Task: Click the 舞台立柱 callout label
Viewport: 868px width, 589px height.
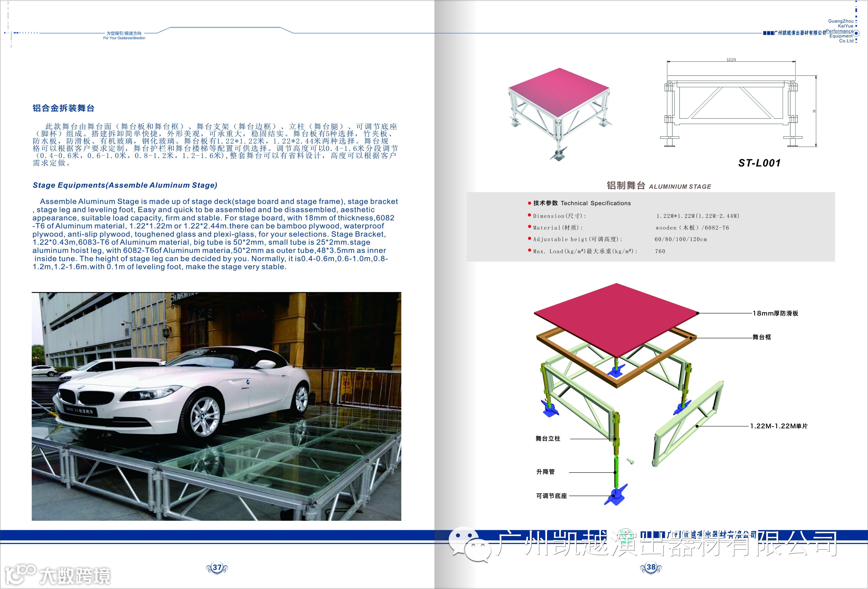Action: [x=547, y=438]
